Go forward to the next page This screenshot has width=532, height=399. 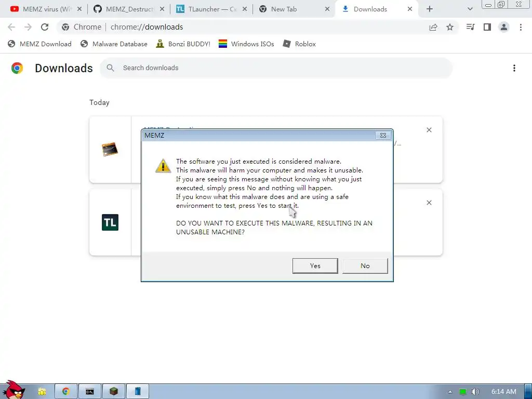coord(28,27)
